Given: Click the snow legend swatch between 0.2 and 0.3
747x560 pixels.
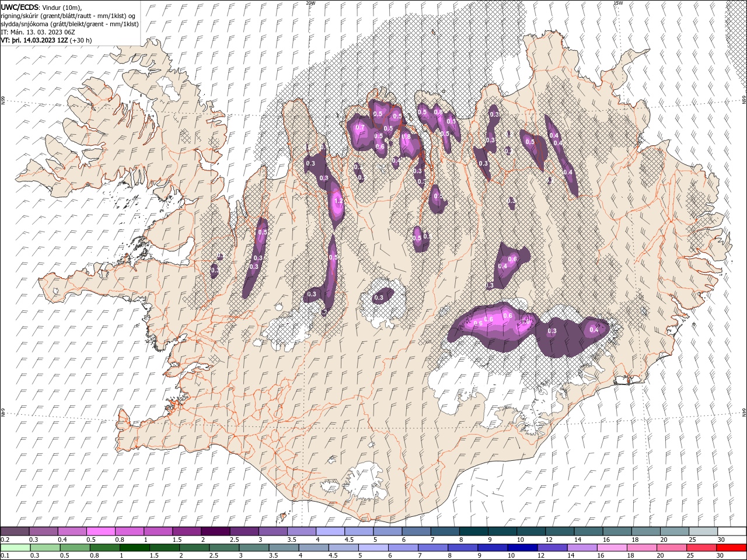Looking at the screenshot, I should [x=15, y=531].
